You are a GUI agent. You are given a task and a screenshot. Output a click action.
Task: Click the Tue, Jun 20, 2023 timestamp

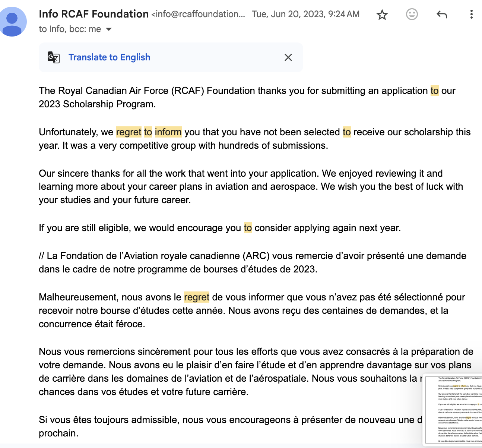tap(305, 14)
